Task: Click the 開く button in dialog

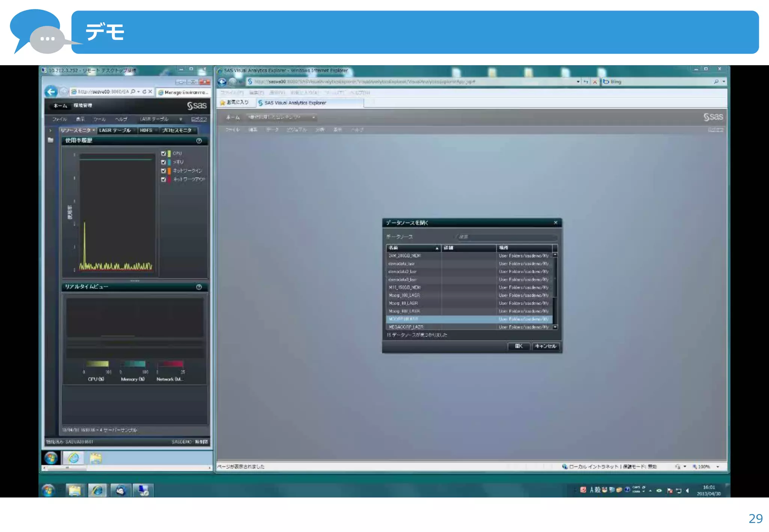Action: click(x=519, y=346)
